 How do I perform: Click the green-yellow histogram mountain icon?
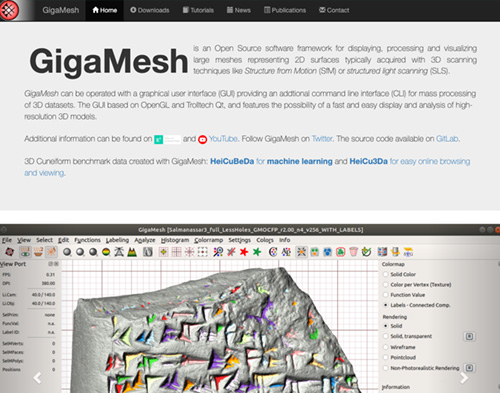click(x=132, y=252)
